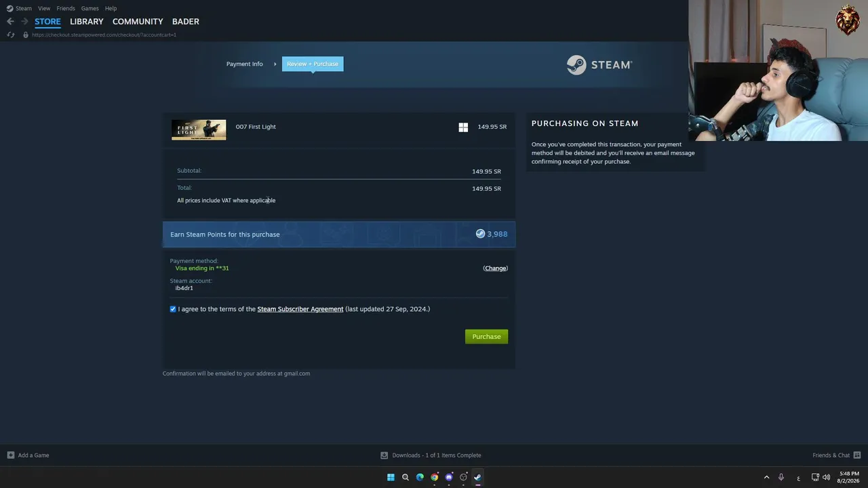Screen dimensions: 868x488
Task: Click the lion avatar on the webcam overlay
Action: point(848,19)
